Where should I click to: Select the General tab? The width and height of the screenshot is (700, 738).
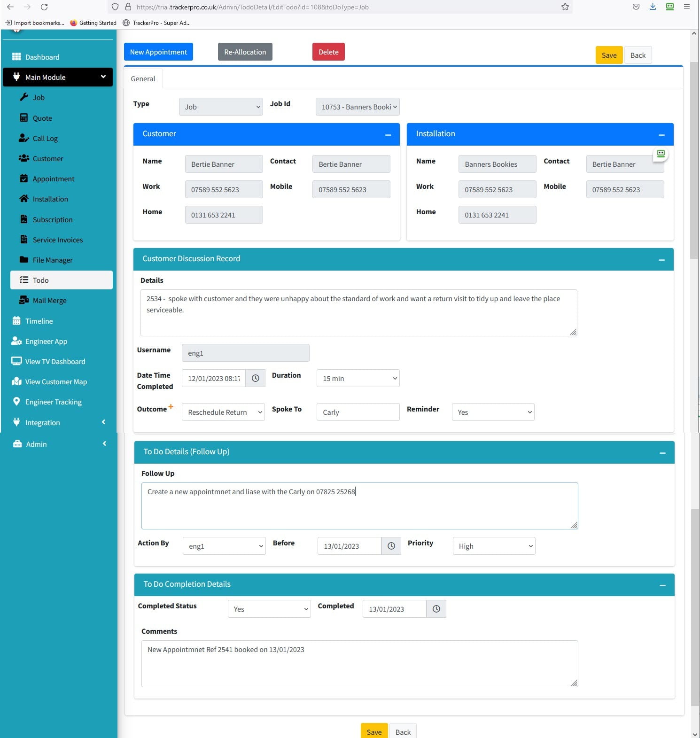143,79
